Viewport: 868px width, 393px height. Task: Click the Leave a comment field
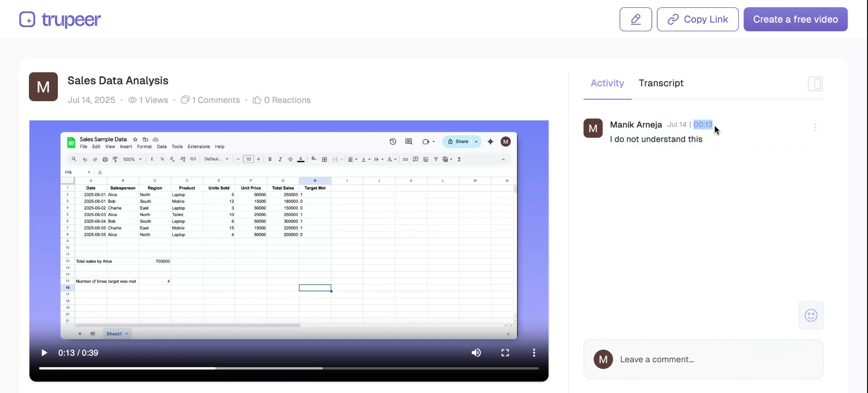[x=703, y=360]
